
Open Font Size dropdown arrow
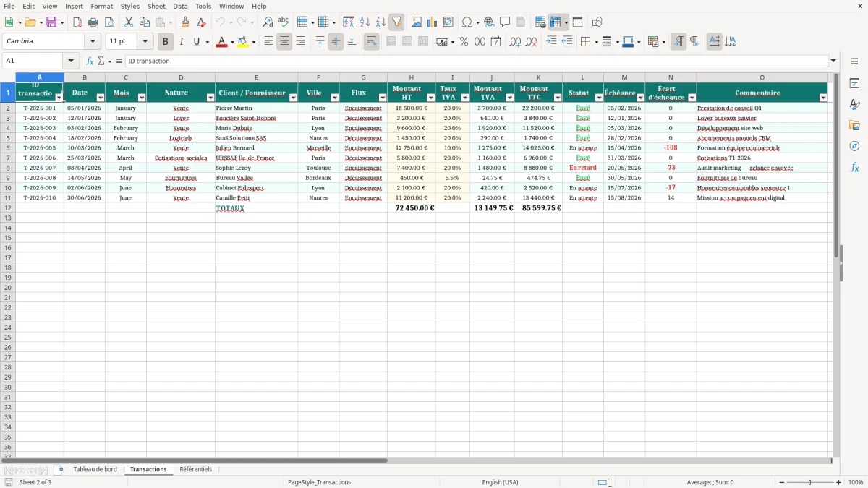[x=145, y=42]
